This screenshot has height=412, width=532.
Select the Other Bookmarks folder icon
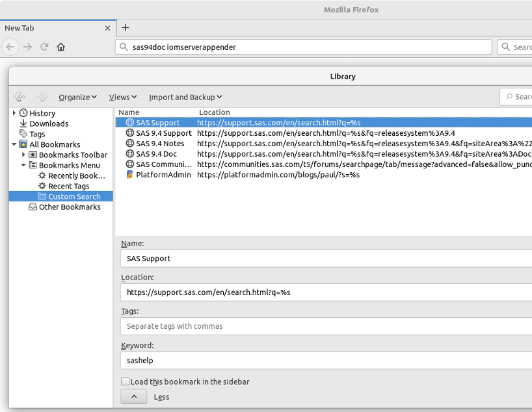(33, 207)
